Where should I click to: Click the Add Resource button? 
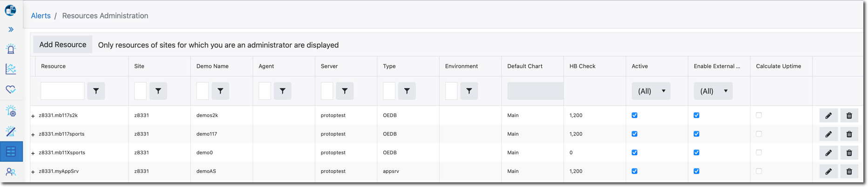click(x=63, y=45)
